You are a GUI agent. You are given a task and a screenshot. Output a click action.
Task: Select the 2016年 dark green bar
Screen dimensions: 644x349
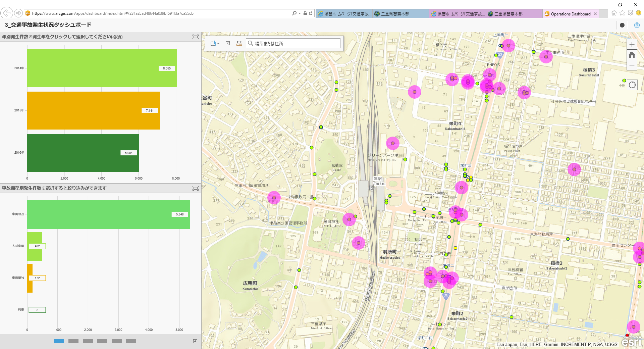(83, 153)
